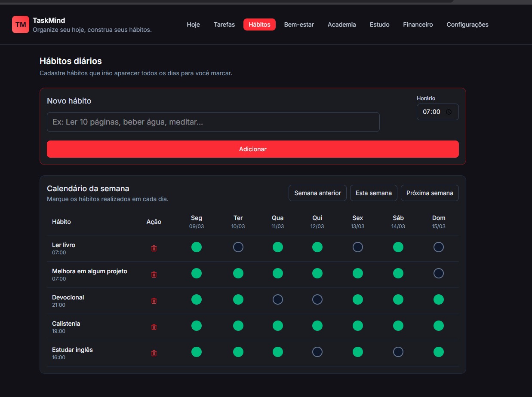Mark Devocional done on Wednesday 11/03
532x397 pixels.
tap(278, 299)
